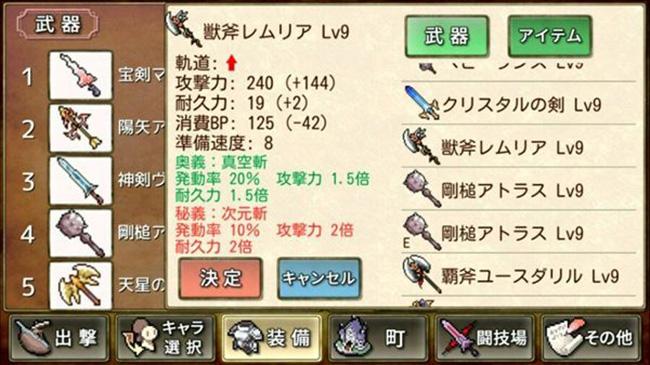The height and width of the screenshot is (365, 650).
Task: Choose クリスタルの剣 Lv9 from the weapon list
Action: point(518,103)
